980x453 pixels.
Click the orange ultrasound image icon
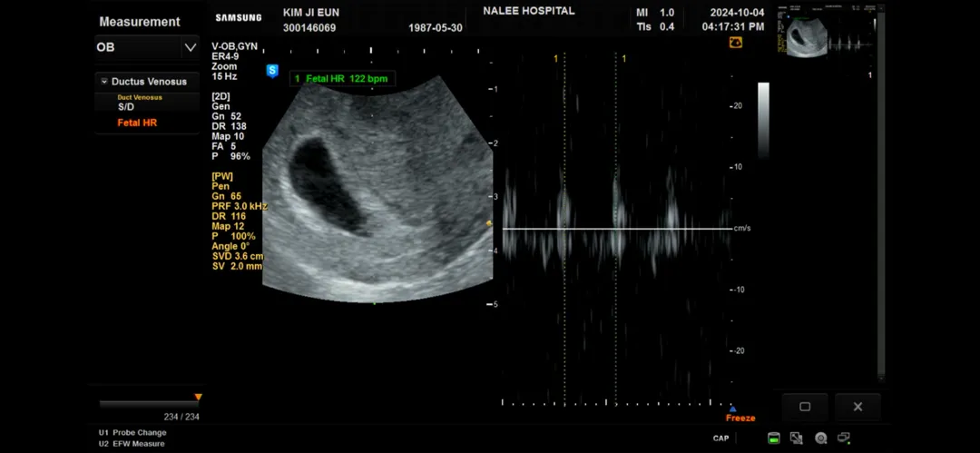(x=736, y=43)
